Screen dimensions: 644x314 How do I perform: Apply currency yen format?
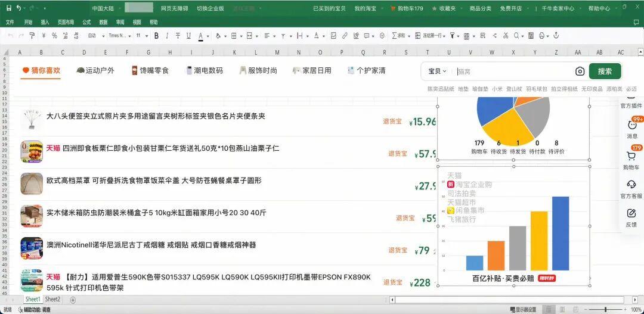coord(44,36)
